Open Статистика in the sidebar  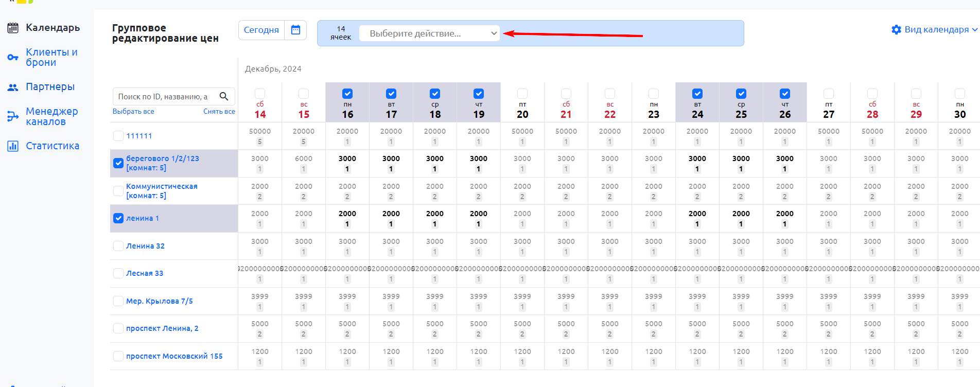click(x=52, y=146)
